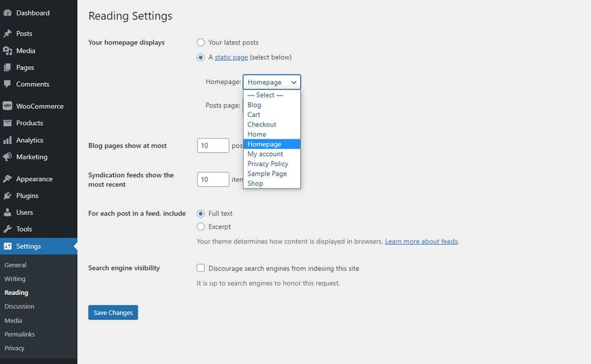Select the 'Your latest posts' radio button
This screenshot has height=364, width=591.
click(x=200, y=42)
